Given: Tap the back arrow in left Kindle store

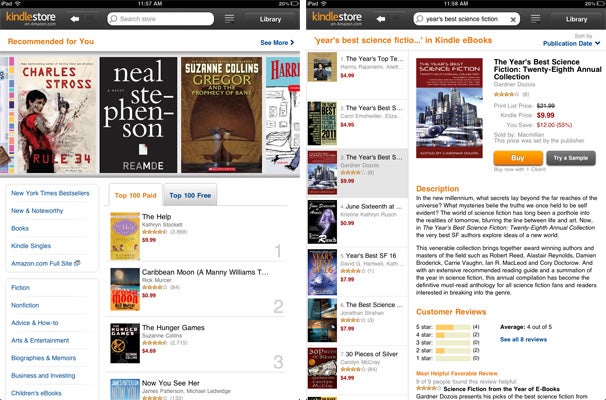Looking at the screenshot, I should (x=75, y=19).
